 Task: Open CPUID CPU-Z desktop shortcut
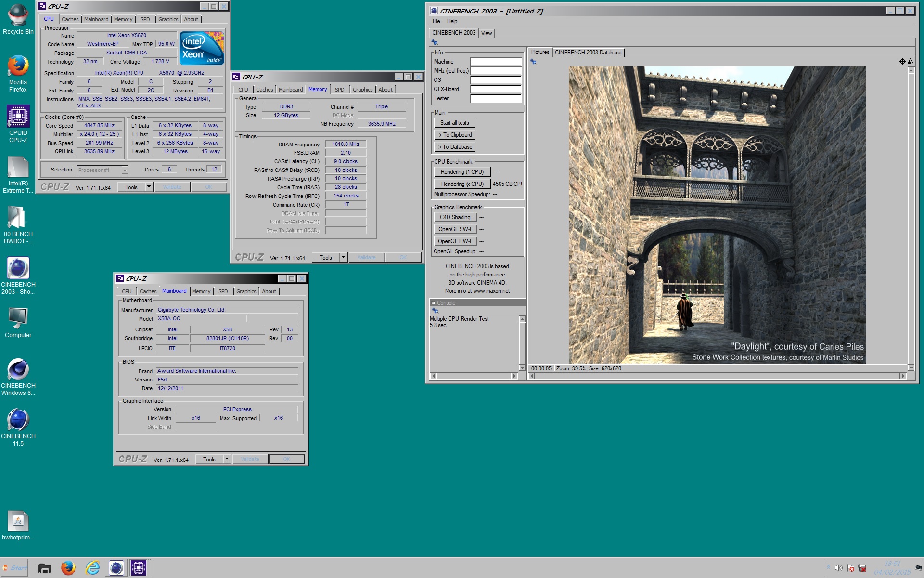click(x=18, y=124)
